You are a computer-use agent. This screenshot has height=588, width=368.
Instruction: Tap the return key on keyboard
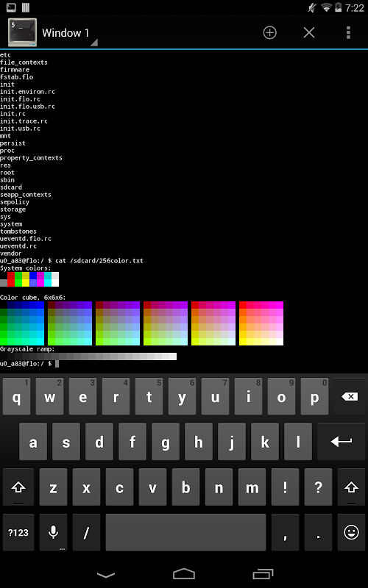click(x=342, y=442)
